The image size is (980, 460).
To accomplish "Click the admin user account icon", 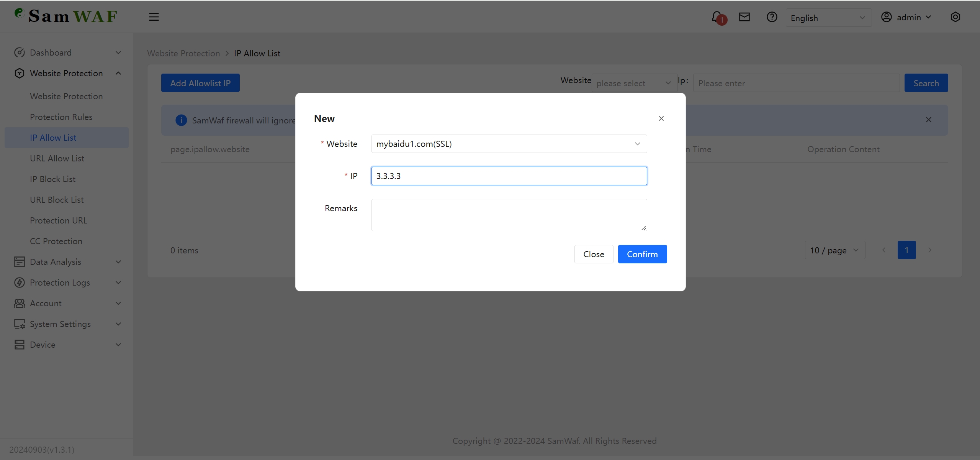I will tap(886, 17).
